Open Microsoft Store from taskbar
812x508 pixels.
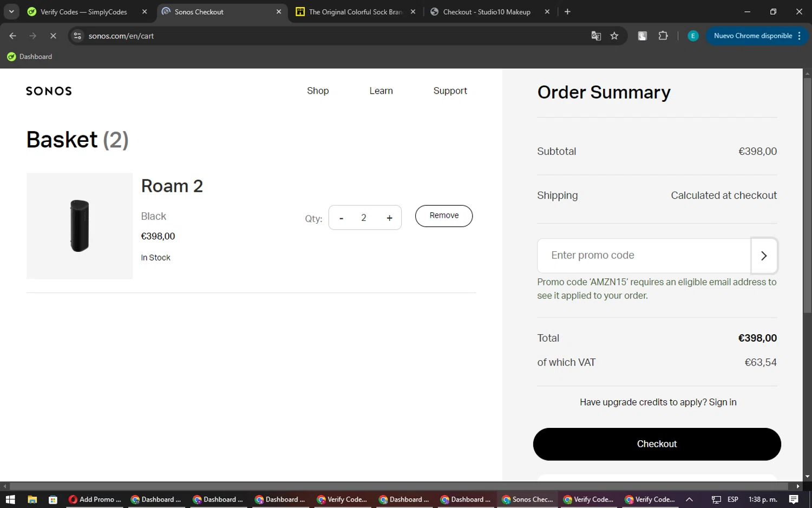click(53, 499)
